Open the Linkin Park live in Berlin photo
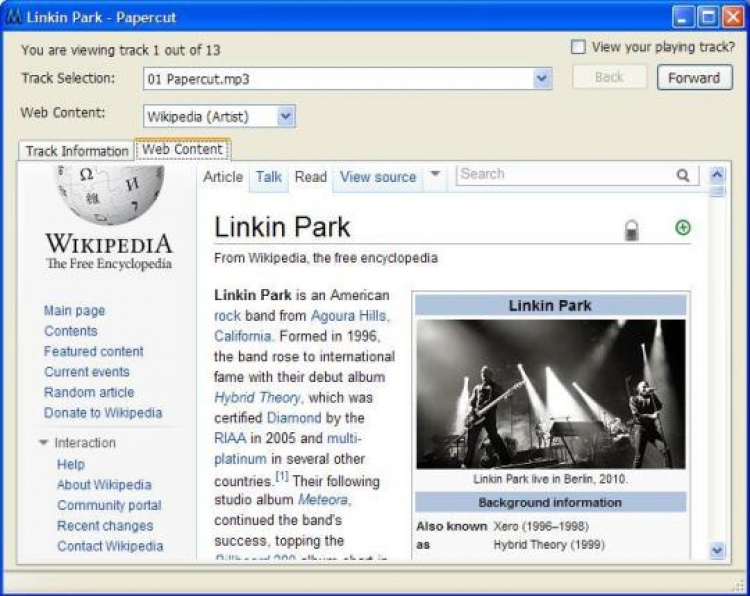The width and height of the screenshot is (750, 596). click(x=551, y=394)
